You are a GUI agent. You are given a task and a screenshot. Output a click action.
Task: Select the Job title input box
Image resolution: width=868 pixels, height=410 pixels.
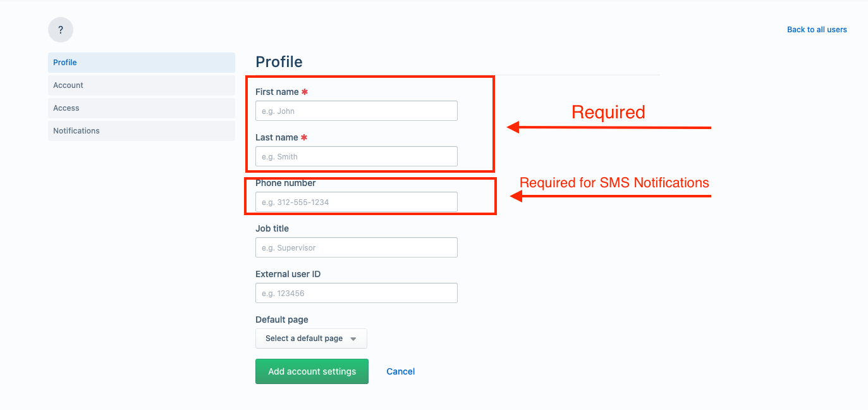(357, 247)
